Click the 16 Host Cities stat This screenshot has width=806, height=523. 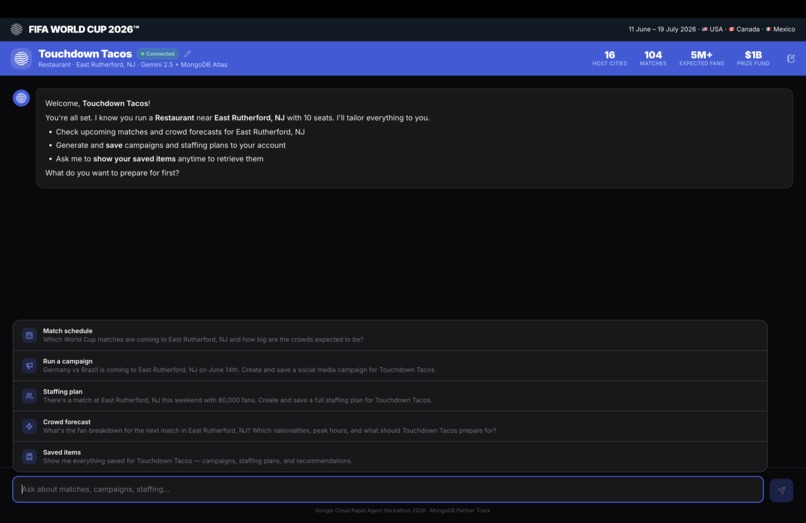click(610, 58)
